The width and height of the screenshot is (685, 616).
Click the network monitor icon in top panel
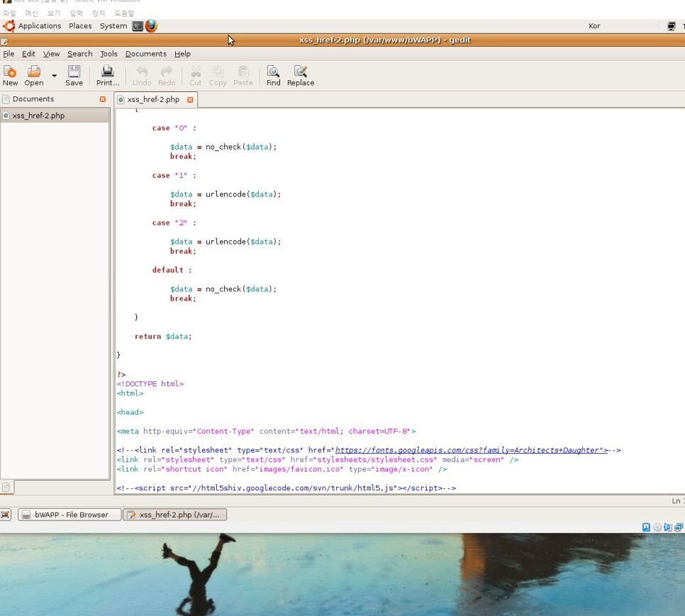pyautogui.click(x=672, y=26)
